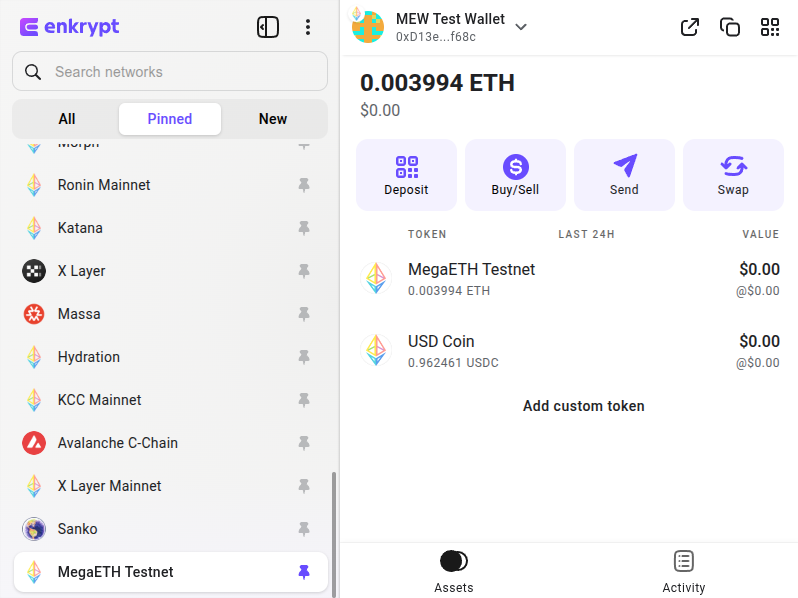Image resolution: width=798 pixels, height=598 pixels.
Task: Open Buy/Sell
Action: pyautogui.click(x=515, y=175)
